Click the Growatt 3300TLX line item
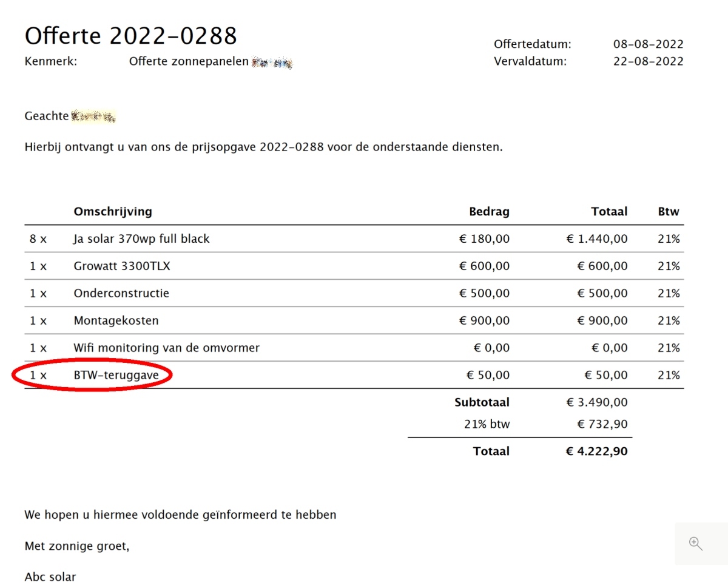 pos(121,266)
